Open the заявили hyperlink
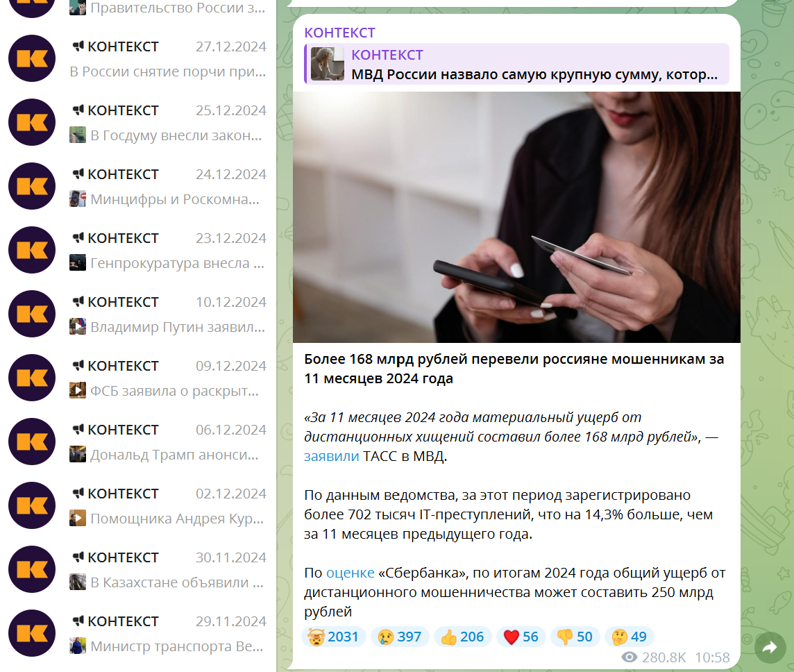Screen dimensions: 794x672 (x=331, y=456)
